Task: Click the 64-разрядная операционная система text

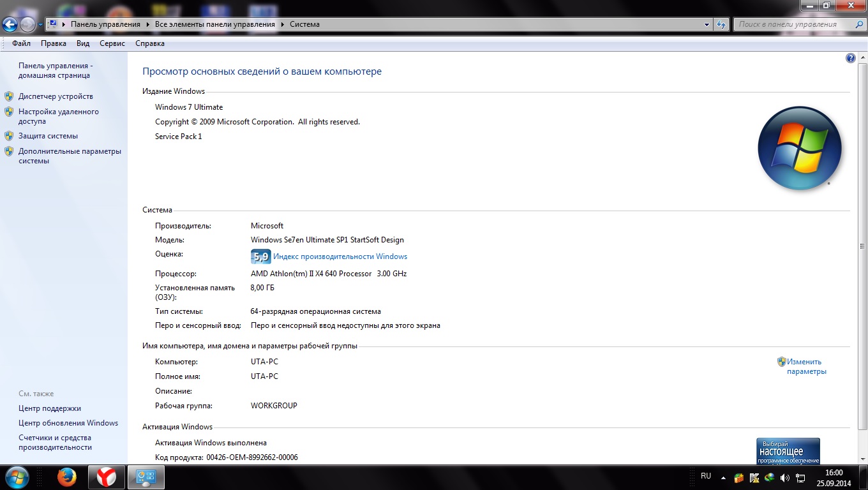Action: pyautogui.click(x=316, y=311)
